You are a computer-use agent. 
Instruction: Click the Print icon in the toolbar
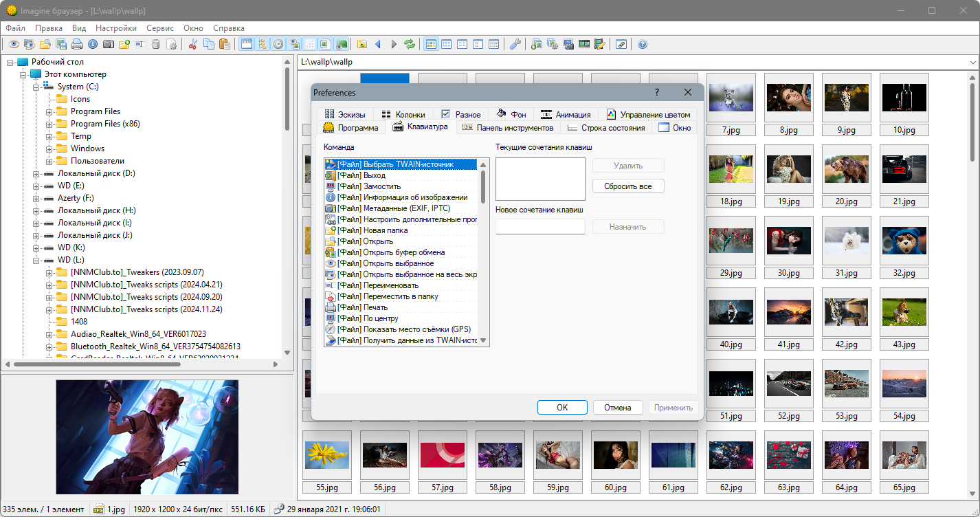(77, 44)
